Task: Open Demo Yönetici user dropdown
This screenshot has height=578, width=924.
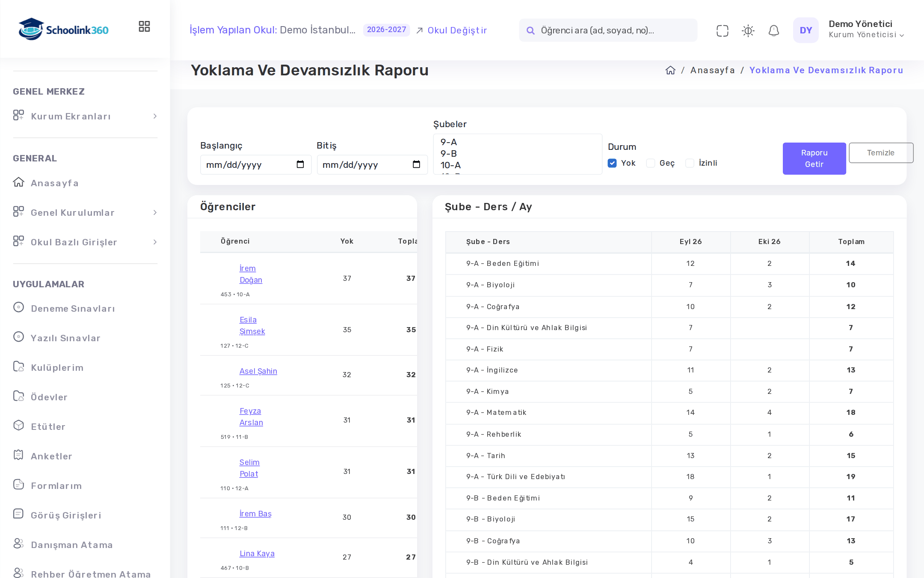Action: pos(866,30)
